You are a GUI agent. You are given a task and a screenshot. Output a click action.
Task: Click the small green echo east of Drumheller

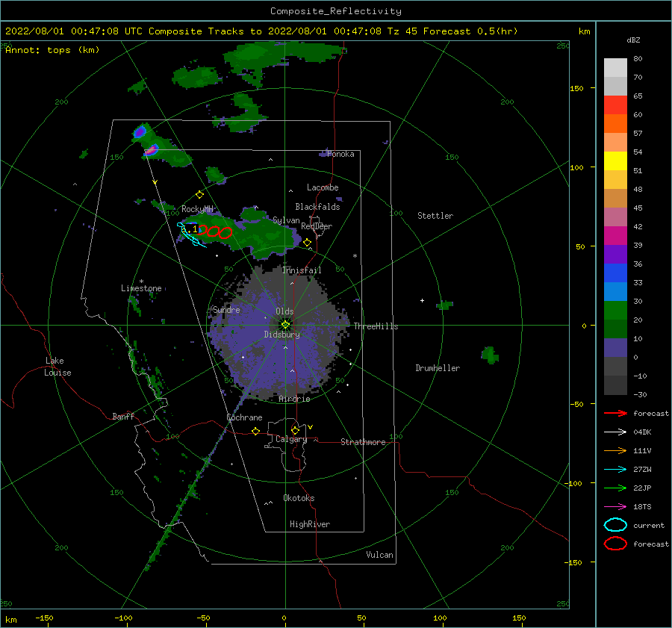point(489,355)
